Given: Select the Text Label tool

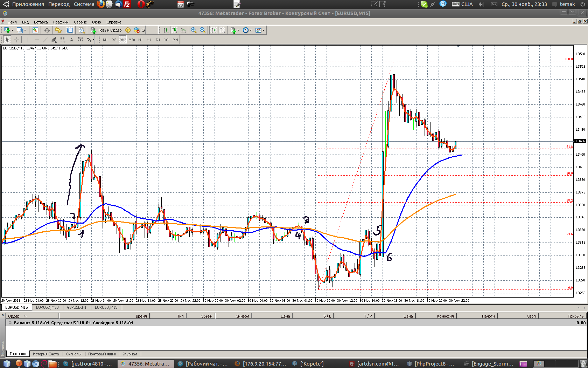Looking at the screenshot, I should click(80, 40).
